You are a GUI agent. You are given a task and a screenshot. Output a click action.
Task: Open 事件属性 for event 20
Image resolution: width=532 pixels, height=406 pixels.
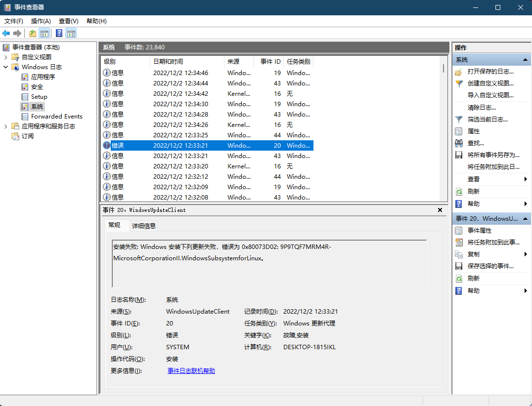(479, 230)
